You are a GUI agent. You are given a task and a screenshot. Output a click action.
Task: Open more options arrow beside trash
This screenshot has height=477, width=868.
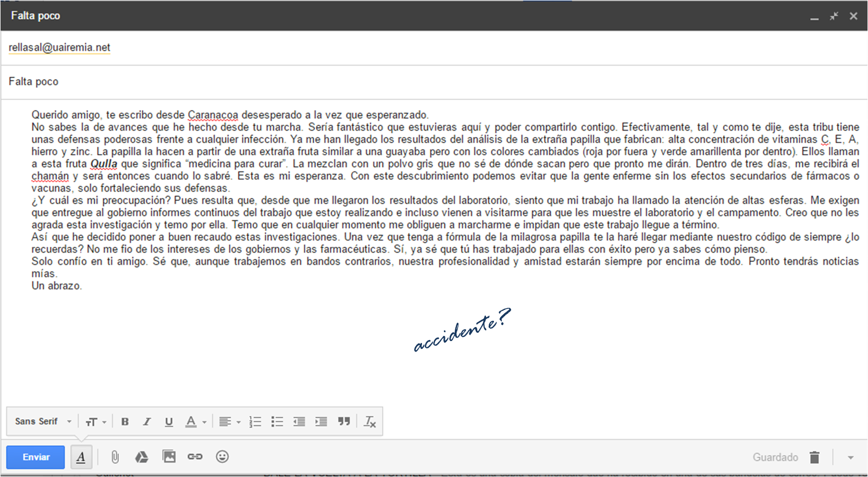coord(850,457)
